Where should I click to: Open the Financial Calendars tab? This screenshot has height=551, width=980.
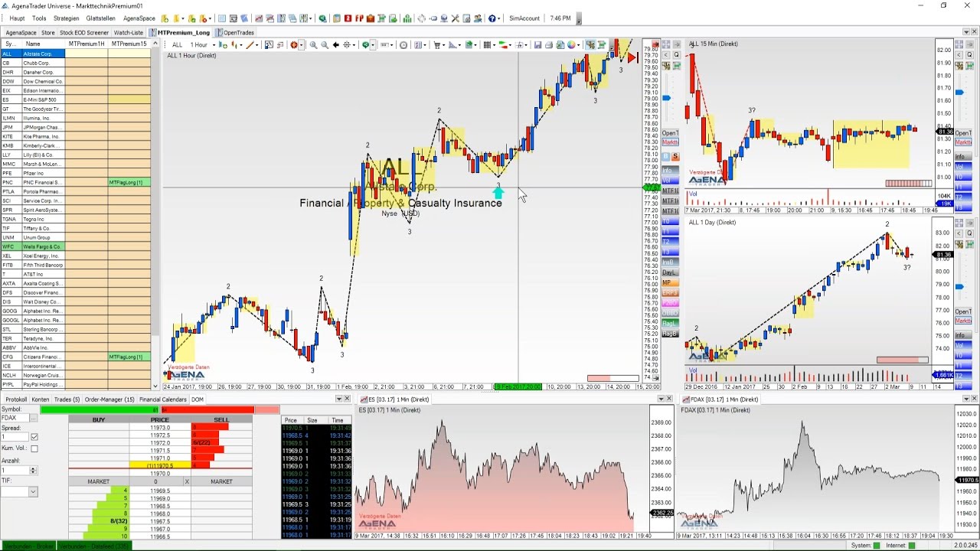point(163,399)
